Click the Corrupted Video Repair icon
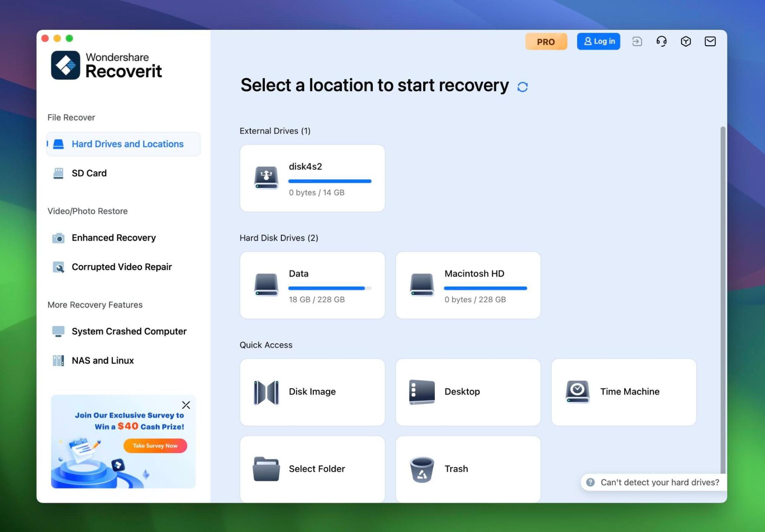Viewport: 765px width, 532px height. pos(58,267)
